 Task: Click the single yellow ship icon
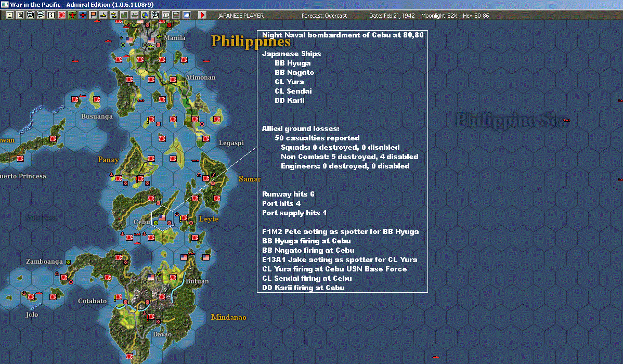[103, 15]
